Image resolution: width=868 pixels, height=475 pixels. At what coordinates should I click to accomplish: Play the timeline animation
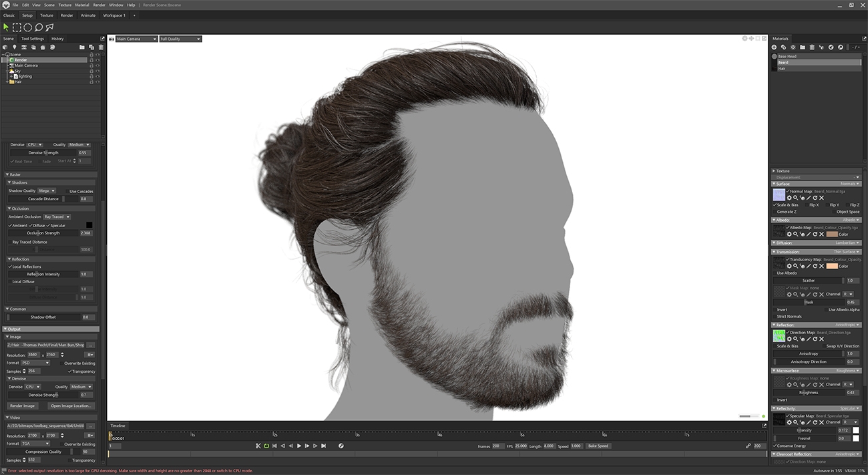click(x=298, y=446)
